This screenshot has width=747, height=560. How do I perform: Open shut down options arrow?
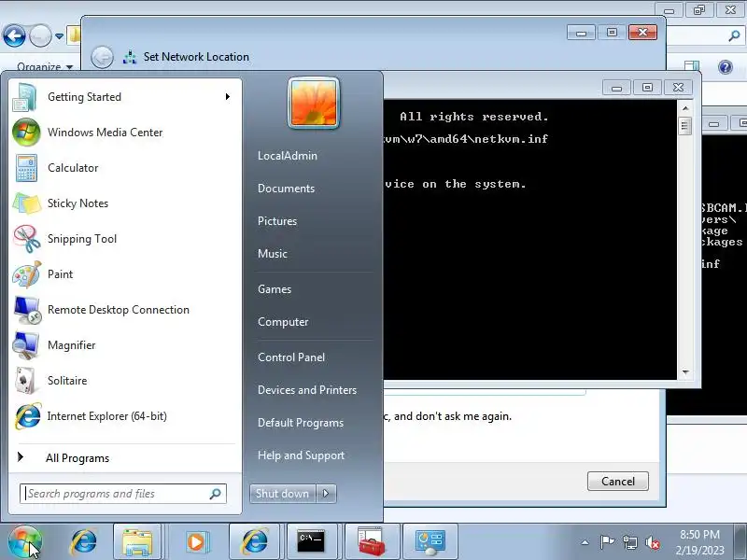326,494
